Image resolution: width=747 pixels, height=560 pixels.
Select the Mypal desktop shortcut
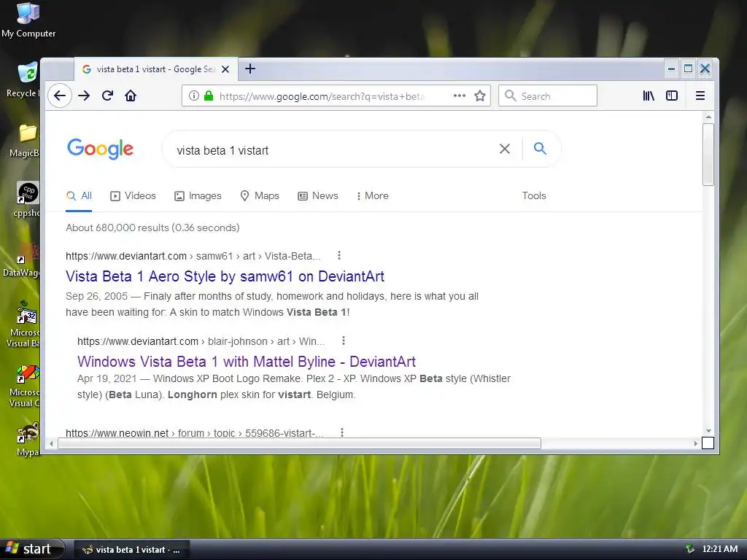pos(27,440)
